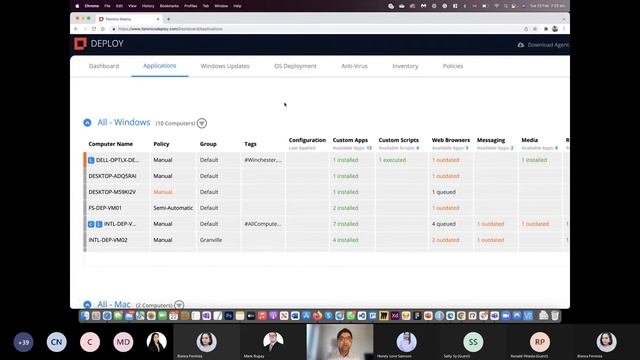Show the +39 more participants
Screen dimensions: 640x360
point(23,342)
